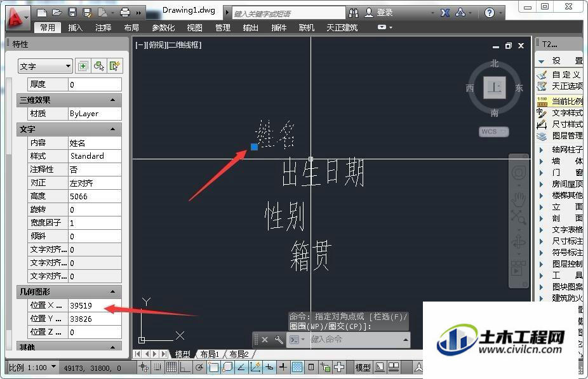This screenshot has width=588, height=379.
Task: Open the 常用 ribbon tab
Action: click(48, 28)
